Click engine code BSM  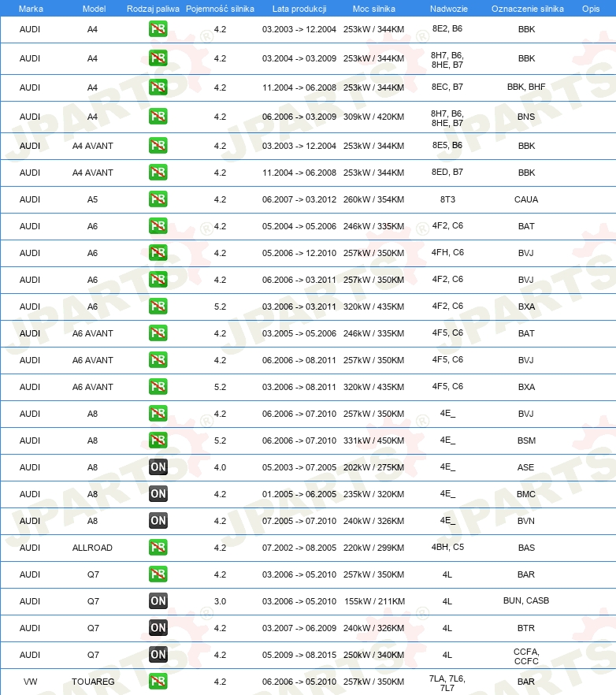[x=526, y=440]
